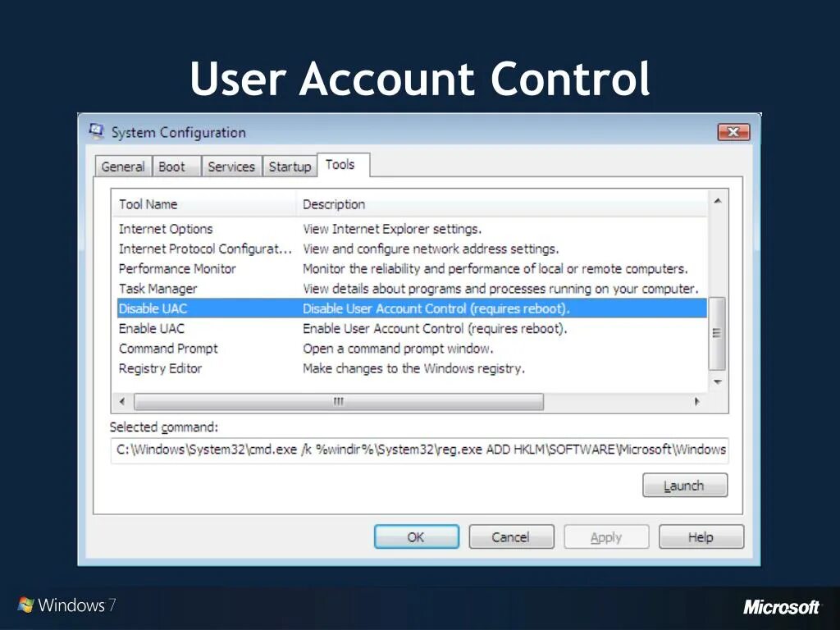Click the vertical scrollbar thumb
Screen dimensions: 840x630
(717, 333)
